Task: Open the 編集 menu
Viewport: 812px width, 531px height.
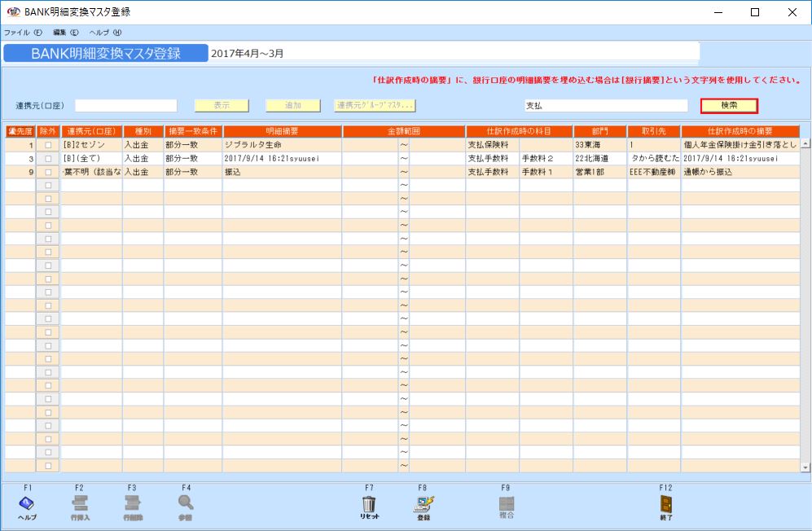Action: (x=65, y=33)
